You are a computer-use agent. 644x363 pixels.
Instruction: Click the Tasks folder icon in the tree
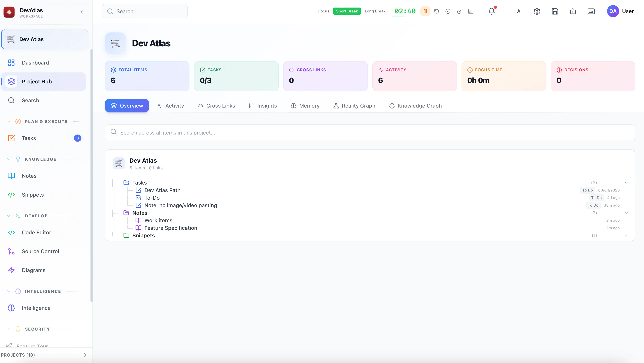126,183
